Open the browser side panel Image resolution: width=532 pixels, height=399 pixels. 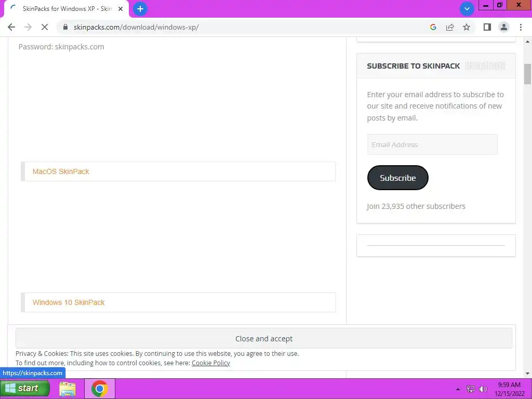[487, 27]
